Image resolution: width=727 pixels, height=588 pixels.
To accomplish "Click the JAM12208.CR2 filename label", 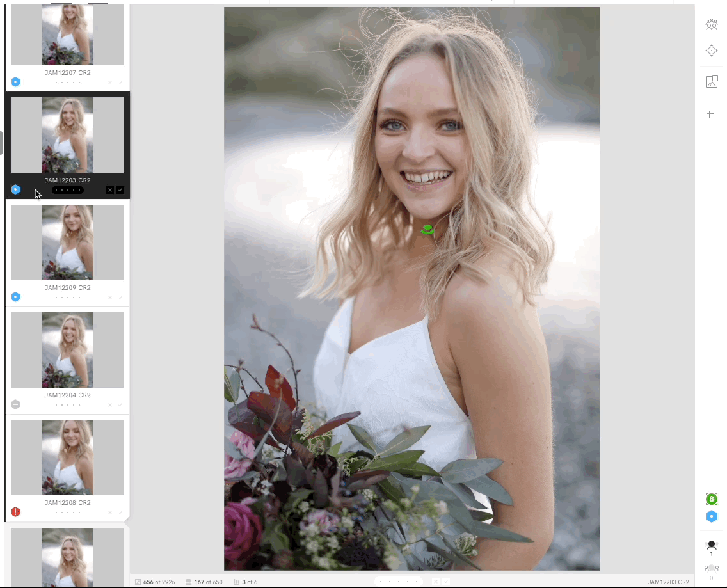I will tap(68, 503).
